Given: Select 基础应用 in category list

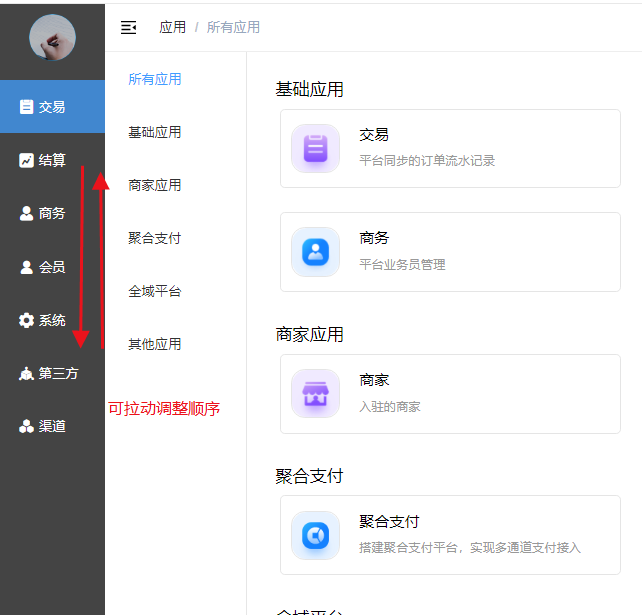Looking at the screenshot, I should coord(155,133).
